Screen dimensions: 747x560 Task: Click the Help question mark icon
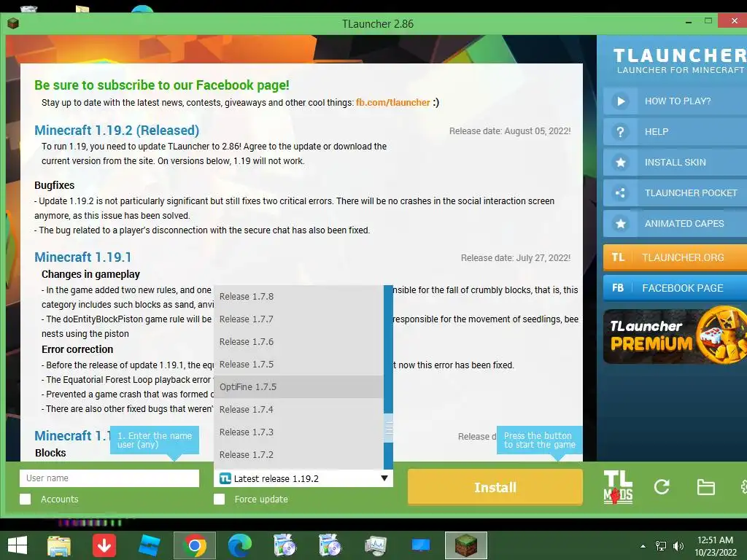tap(620, 131)
